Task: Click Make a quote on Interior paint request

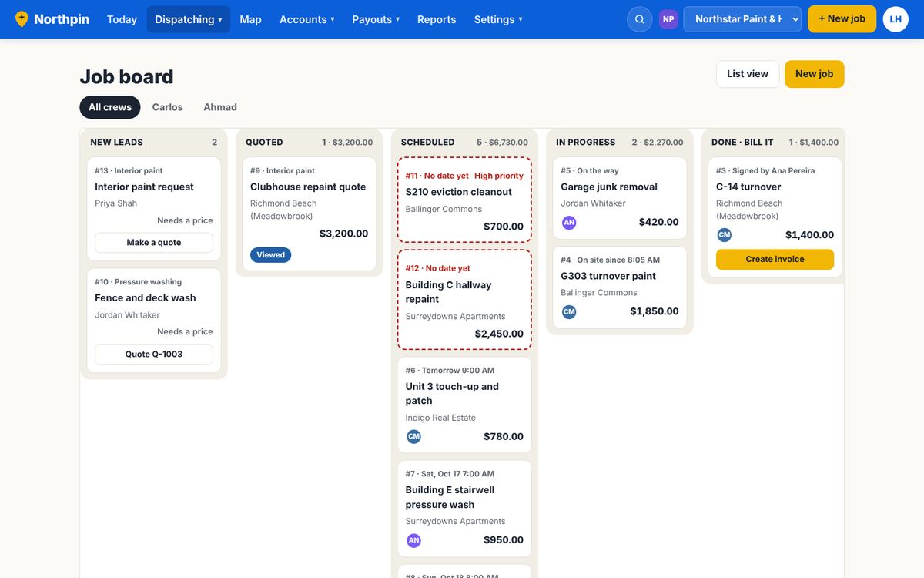Action: point(154,242)
